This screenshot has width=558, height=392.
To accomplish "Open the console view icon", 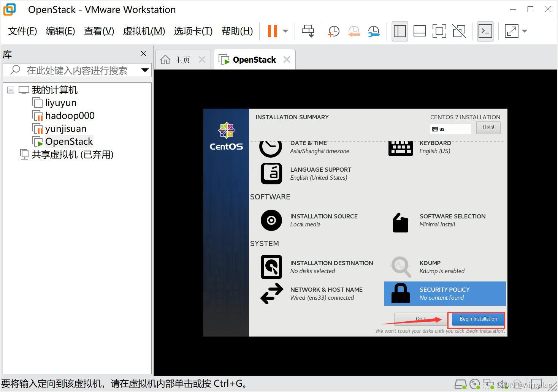I will pos(485,31).
